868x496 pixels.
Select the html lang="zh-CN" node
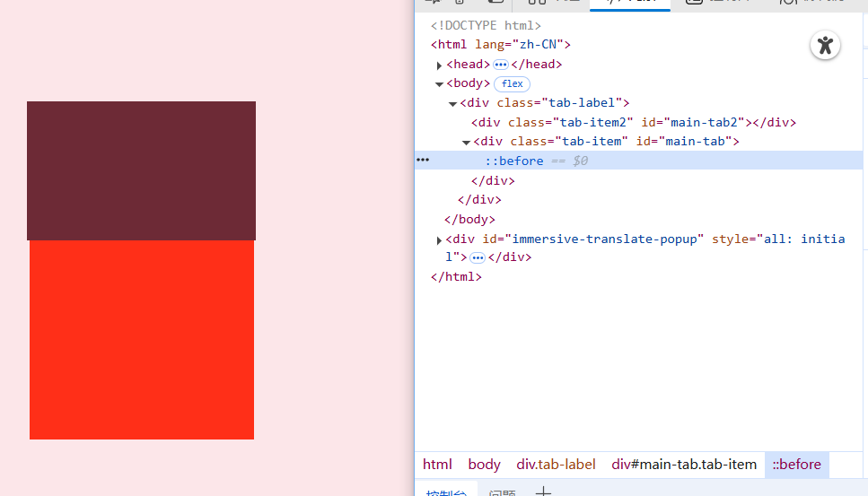[501, 44]
